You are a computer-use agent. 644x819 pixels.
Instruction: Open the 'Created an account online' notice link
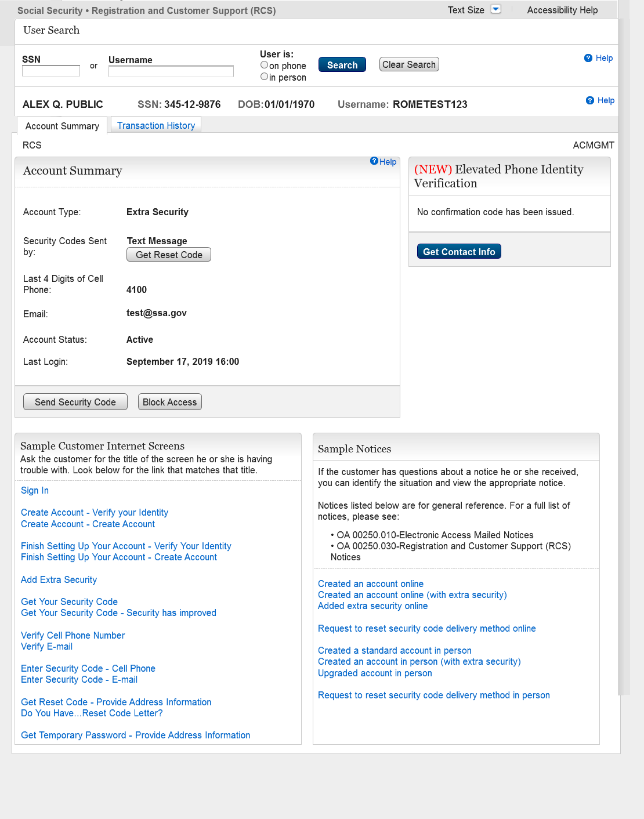(x=371, y=584)
